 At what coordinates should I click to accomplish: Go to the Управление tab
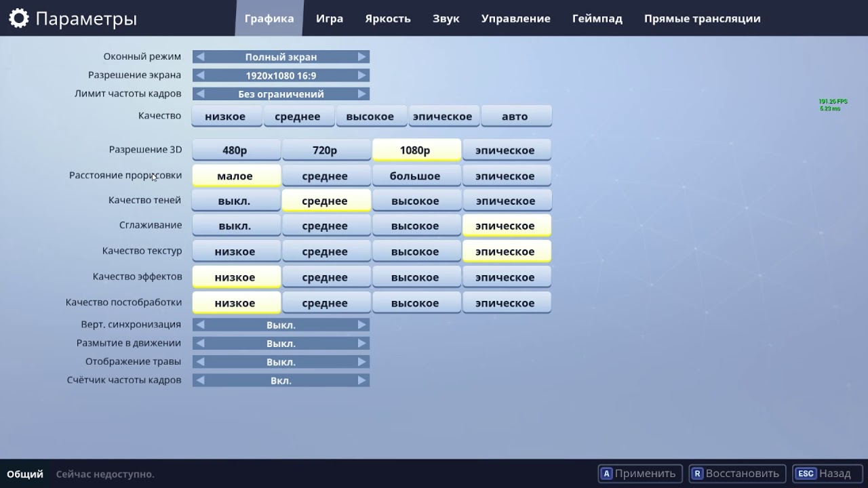[x=516, y=18]
